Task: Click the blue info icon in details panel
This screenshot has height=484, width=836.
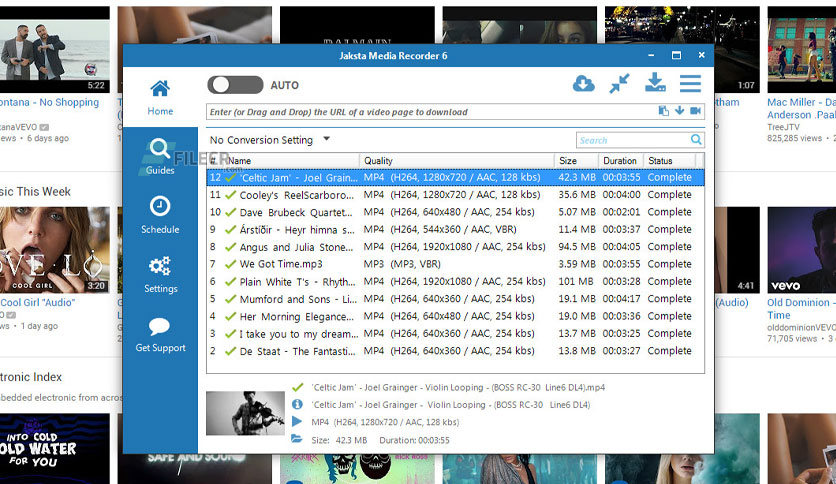Action: pyautogui.click(x=298, y=405)
